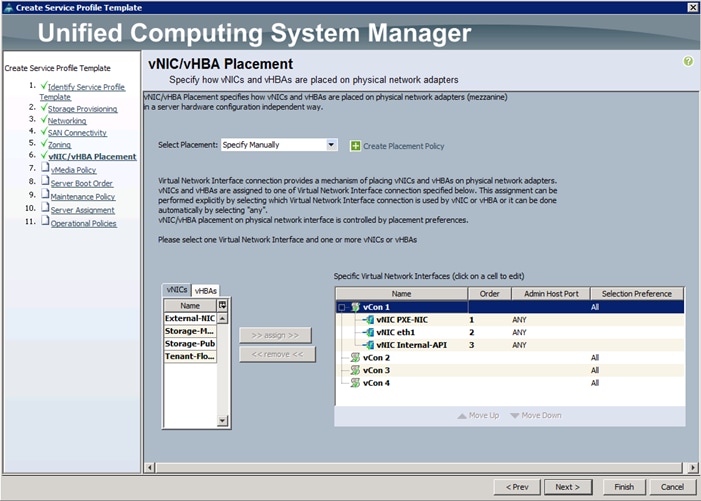
Task: Click the Name column header in vNICs list
Action: [x=190, y=306]
